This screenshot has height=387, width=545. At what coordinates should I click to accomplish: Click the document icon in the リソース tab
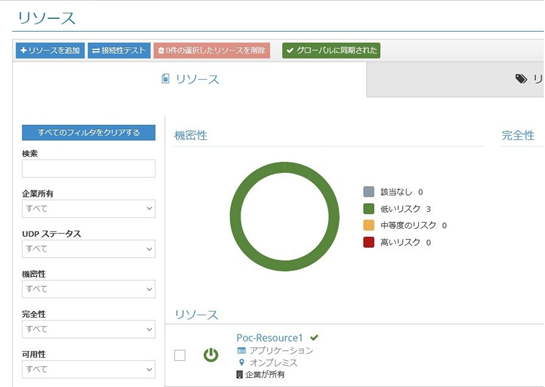click(x=165, y=79)
